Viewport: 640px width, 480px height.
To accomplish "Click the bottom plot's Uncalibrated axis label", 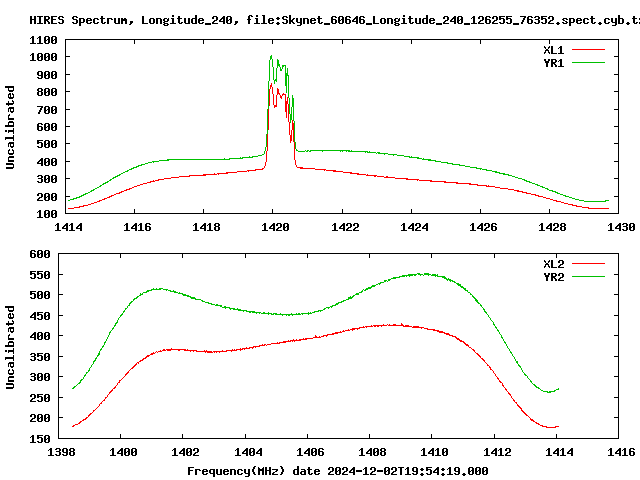I will [x=10, y=347].
